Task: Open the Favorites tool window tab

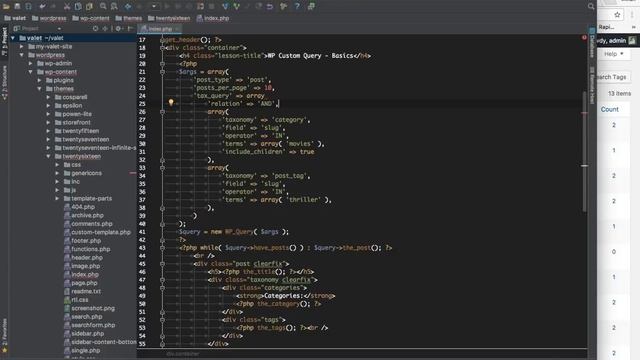Action: (4, 336)
